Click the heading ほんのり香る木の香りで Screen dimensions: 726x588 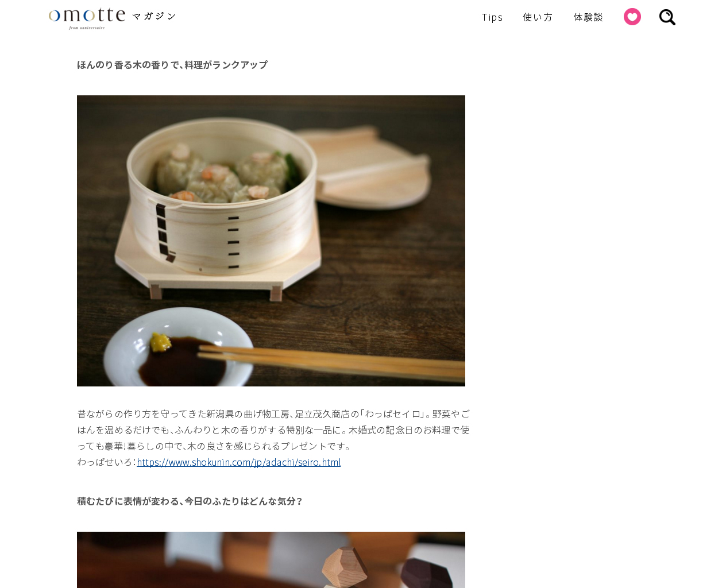point(172,65)
